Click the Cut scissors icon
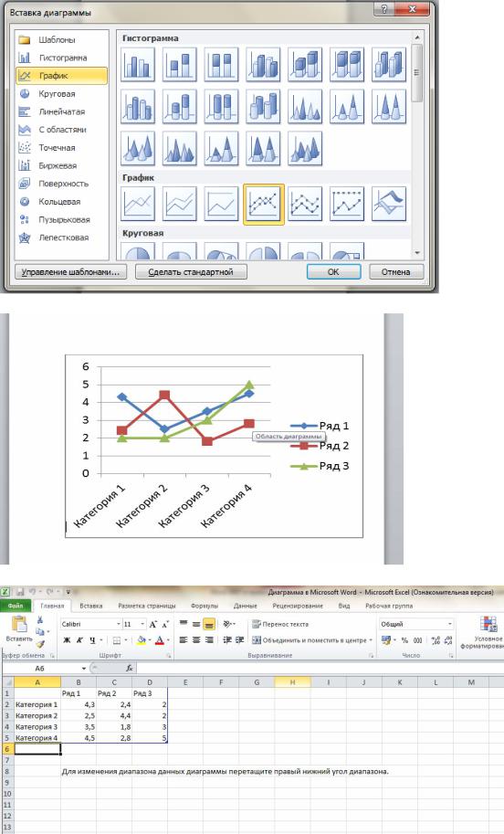The image size is (504, 834). pos(40,619)
